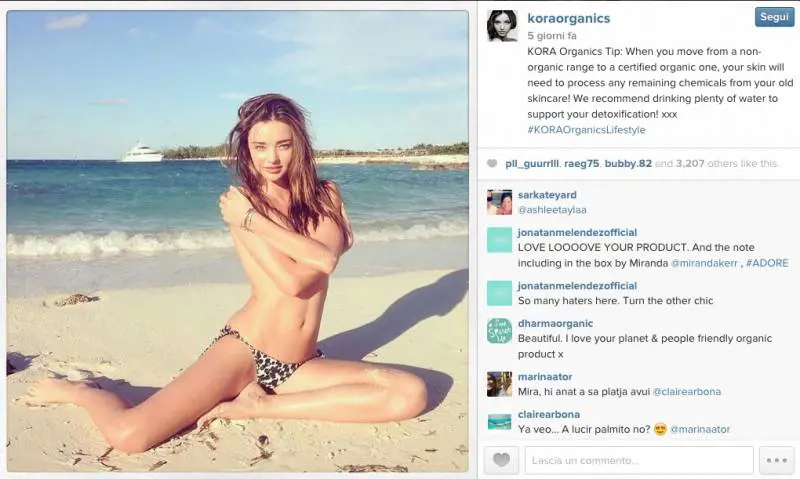
Task: Open the @mirandakerr mention
Action: [704, 263]
